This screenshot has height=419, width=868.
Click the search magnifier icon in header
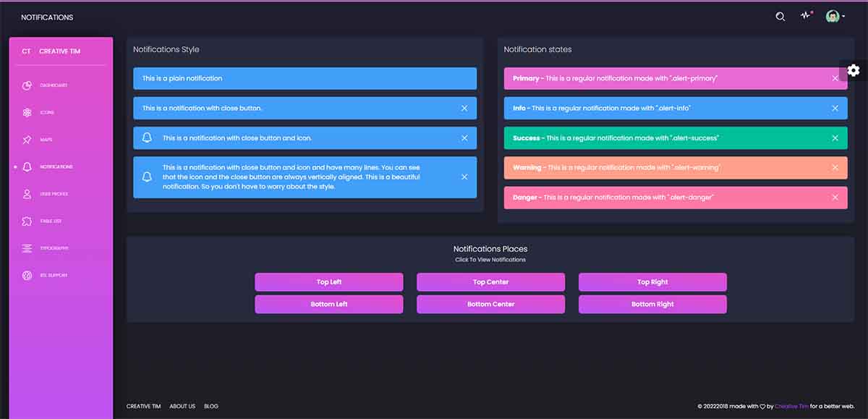(x=780, y=16)
